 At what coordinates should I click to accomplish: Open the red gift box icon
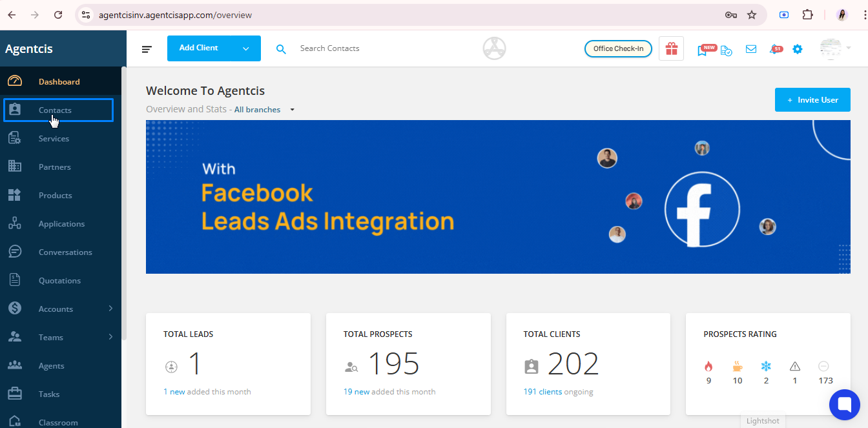click(x=671, y=48)
